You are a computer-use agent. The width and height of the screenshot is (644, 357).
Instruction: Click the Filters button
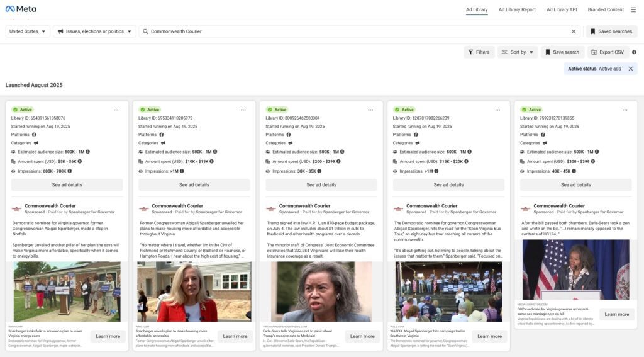(479, 52)
